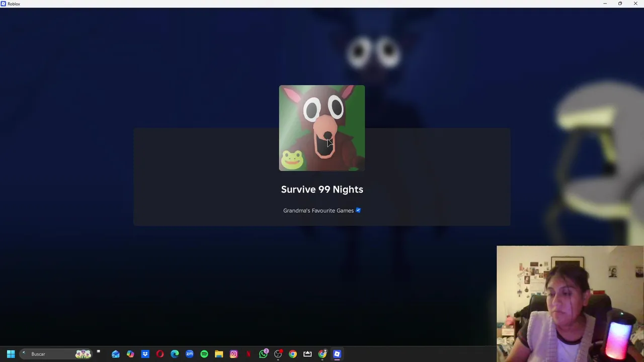The width and height of the screenshot is (644, 362).
Task: Open the second Chrome profile icon on taskbar
Action: [x=323, y=354]
